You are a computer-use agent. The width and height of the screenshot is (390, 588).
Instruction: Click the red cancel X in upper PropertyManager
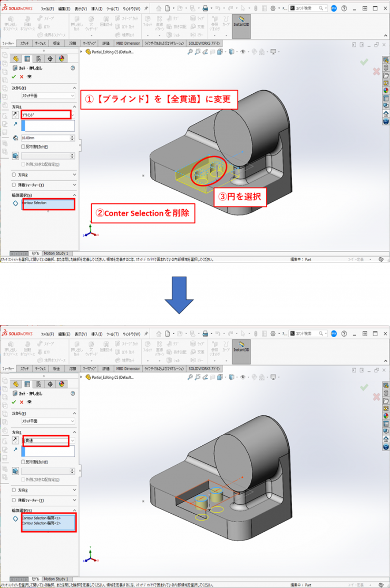point(22,77)
